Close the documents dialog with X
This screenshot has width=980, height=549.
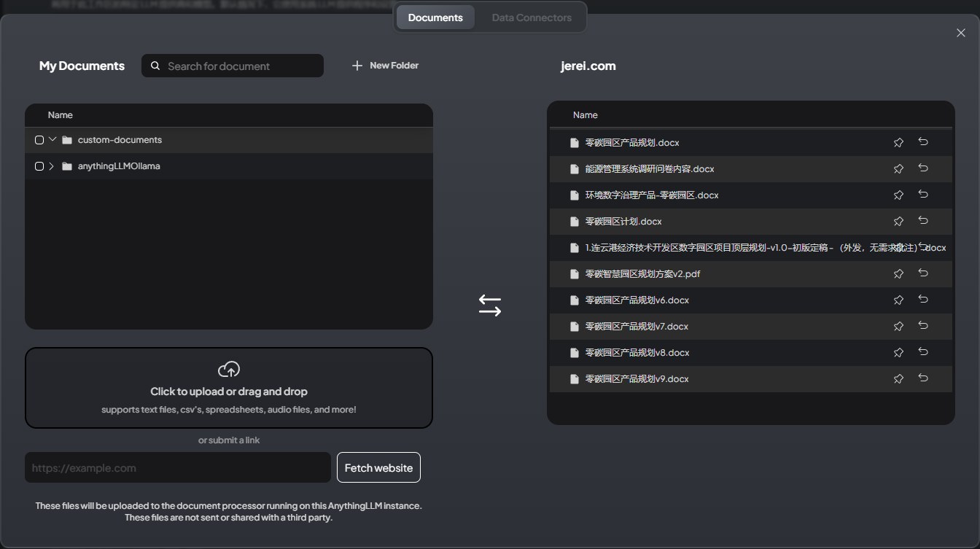(961, 33)
